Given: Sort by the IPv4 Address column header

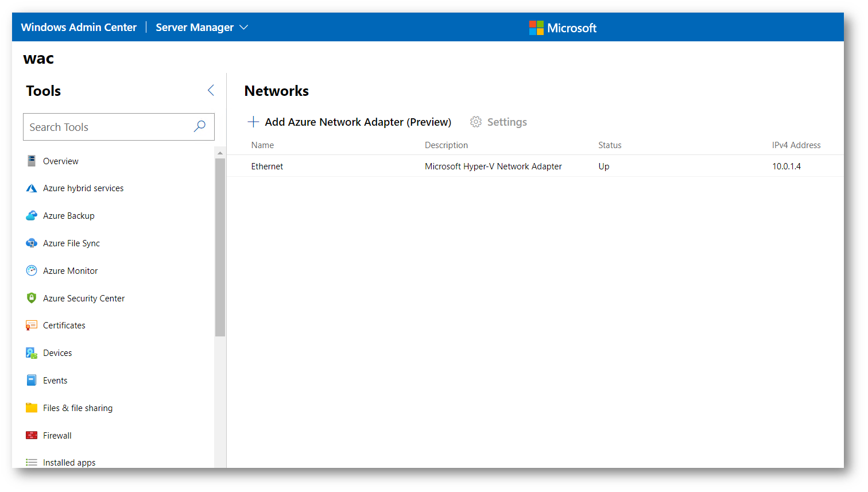Looking at the screenshot, I should pyautogui.click(x=796, y=145).
